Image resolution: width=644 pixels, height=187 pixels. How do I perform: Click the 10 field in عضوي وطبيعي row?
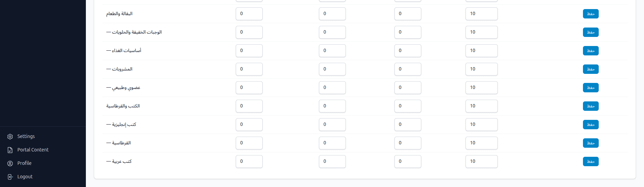click(x=481, y=88)
